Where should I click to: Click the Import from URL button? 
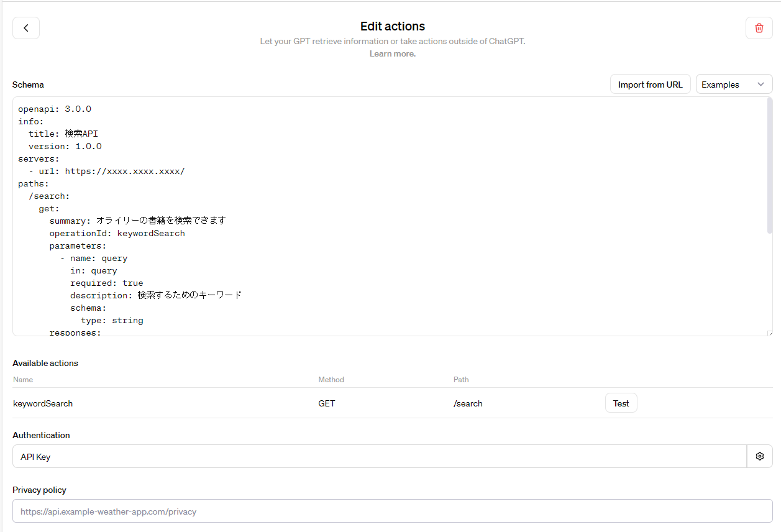click(650, 85)
